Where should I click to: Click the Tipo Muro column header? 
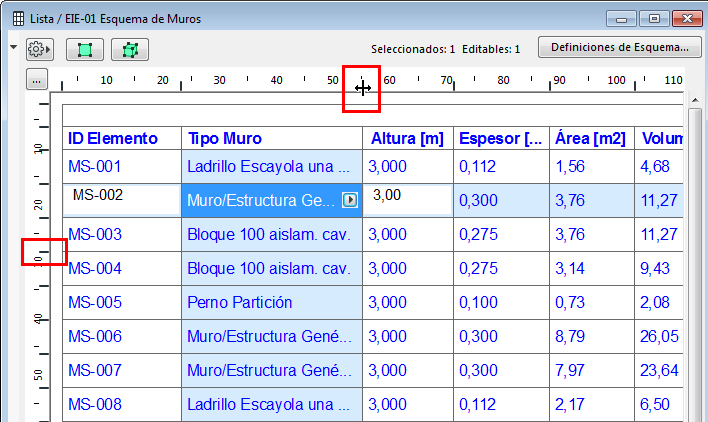272,138
